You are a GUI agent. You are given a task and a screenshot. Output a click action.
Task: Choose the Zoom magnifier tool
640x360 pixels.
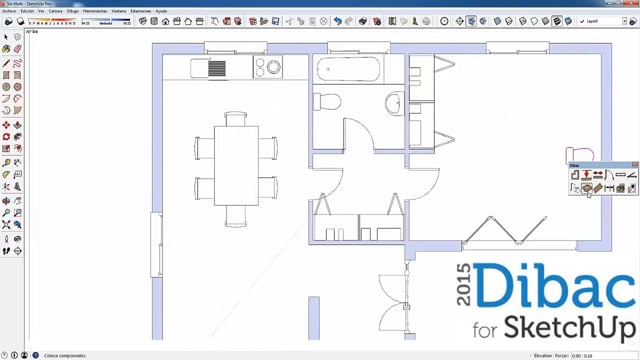pyautogui.click(x=6, y=213)
